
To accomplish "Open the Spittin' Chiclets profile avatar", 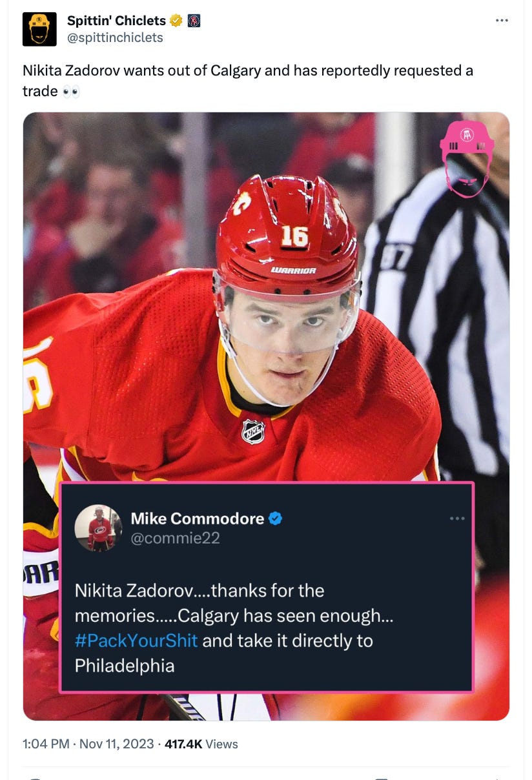I will click(x=39, y=29).
